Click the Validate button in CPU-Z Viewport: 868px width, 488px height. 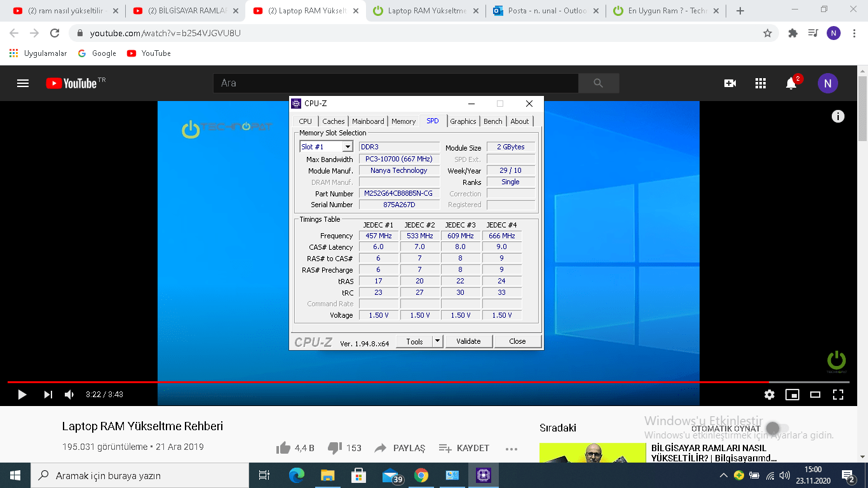[x=468, y=341]
